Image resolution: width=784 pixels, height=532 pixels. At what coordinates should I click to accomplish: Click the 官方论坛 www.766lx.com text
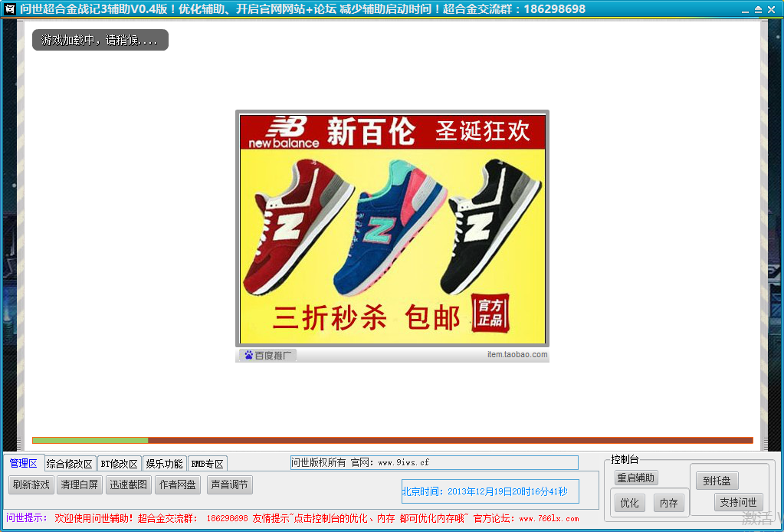(x=526, y=518)
